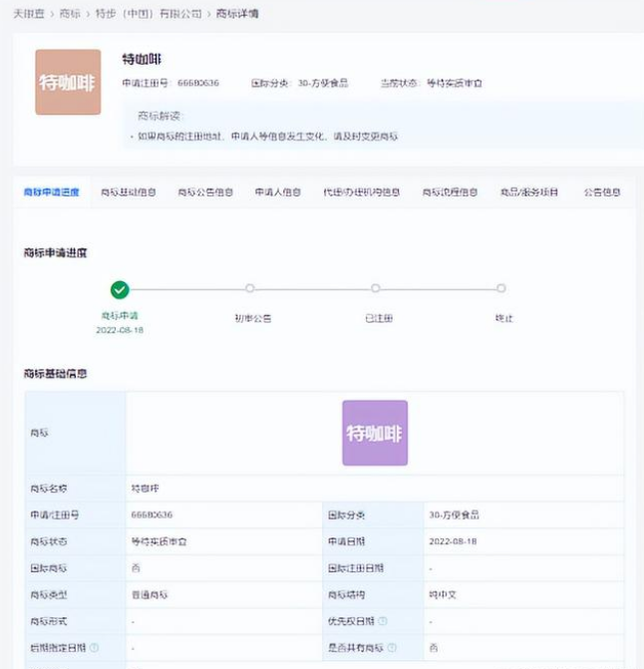Click the orange 特咖啡 trademark logo thumbnail
Viewport: 644px width, 669px height.
[68, 82]
